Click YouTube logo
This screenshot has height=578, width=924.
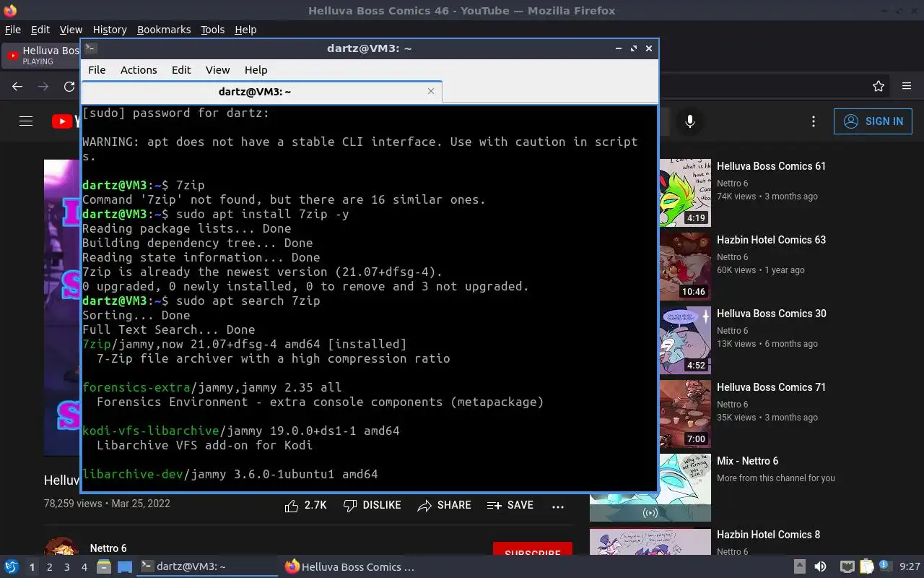pyautogui.click(x=66, y=121)
